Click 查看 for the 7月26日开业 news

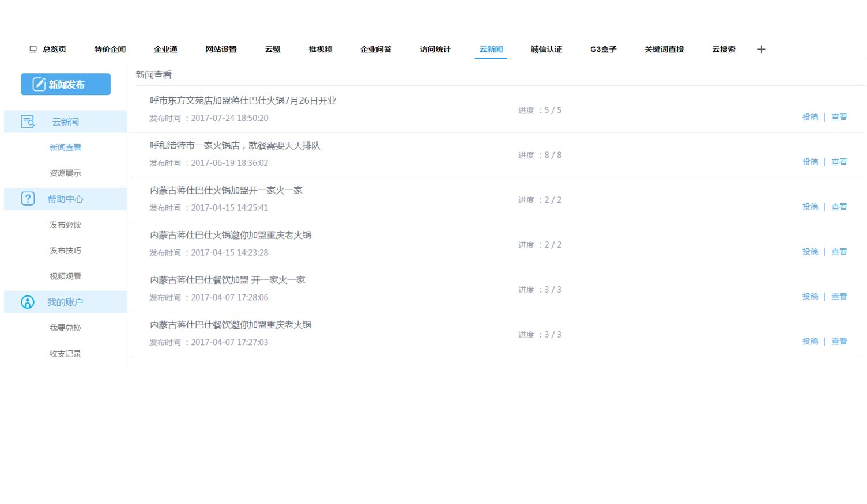[x=839, y=117]
